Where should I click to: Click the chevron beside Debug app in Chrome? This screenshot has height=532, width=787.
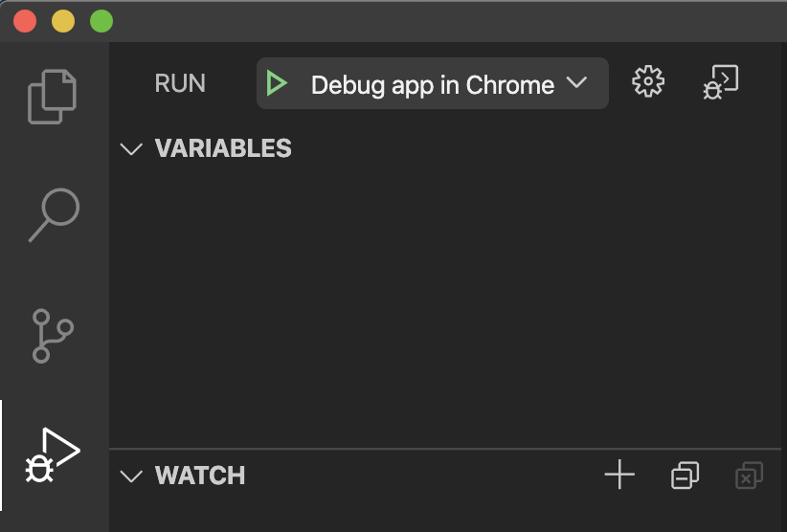tap(576, 82)
